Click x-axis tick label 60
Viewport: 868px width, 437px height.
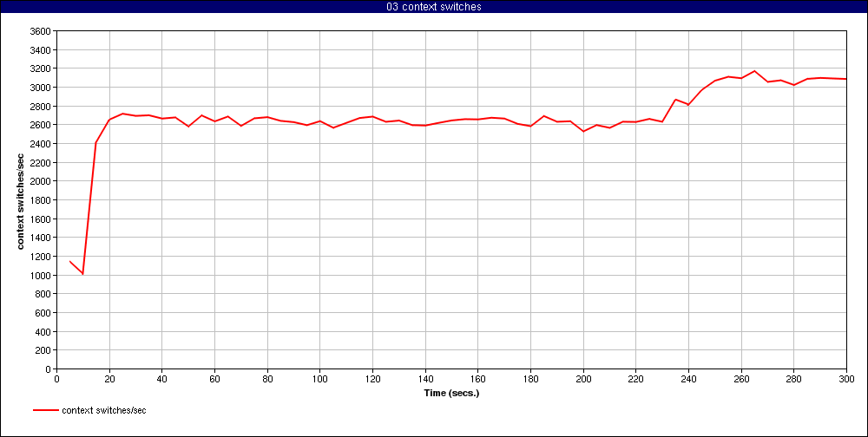coord(214,380)
